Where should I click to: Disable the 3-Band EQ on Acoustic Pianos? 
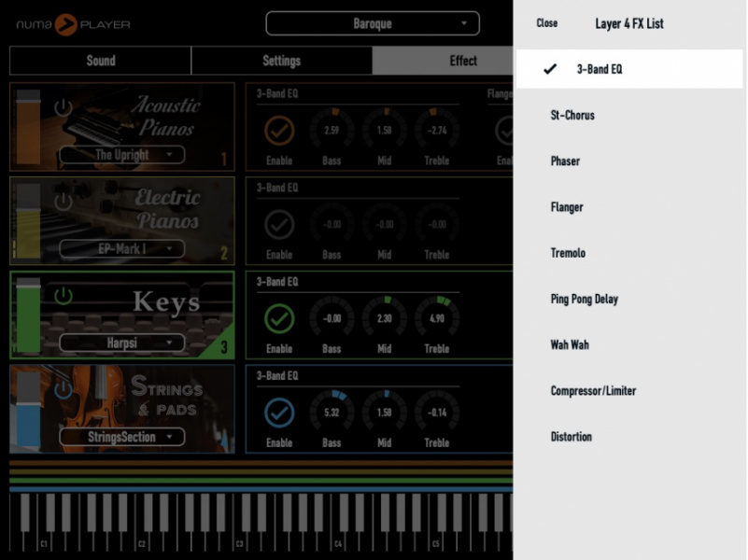click(279, 130)
